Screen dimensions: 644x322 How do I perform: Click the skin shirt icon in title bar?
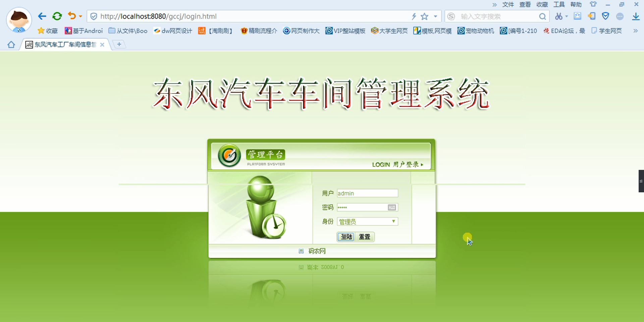593,4
